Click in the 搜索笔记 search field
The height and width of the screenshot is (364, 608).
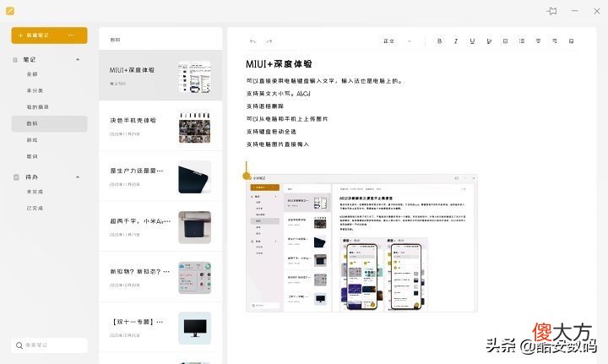coord(49,345)
